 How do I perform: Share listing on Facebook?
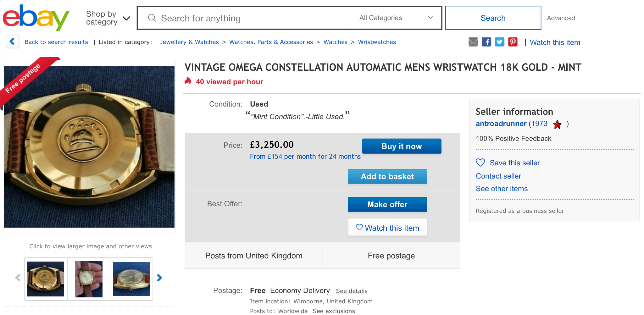click(486, 42)
